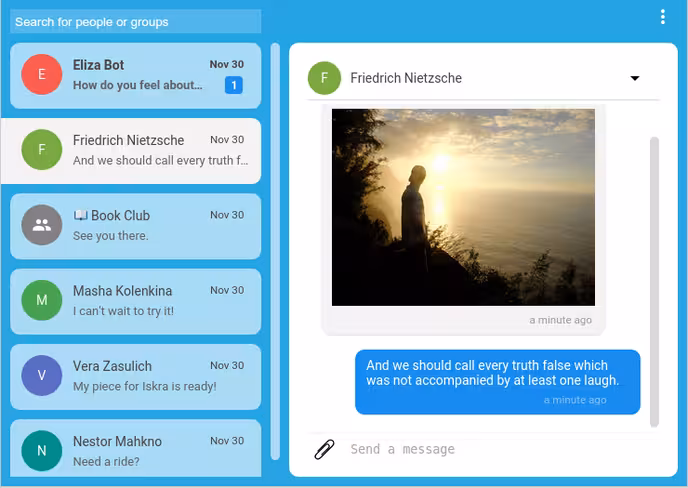Click Nestor Mahkno's teal N avatar

pyautogui.click(x=42, y=451)
